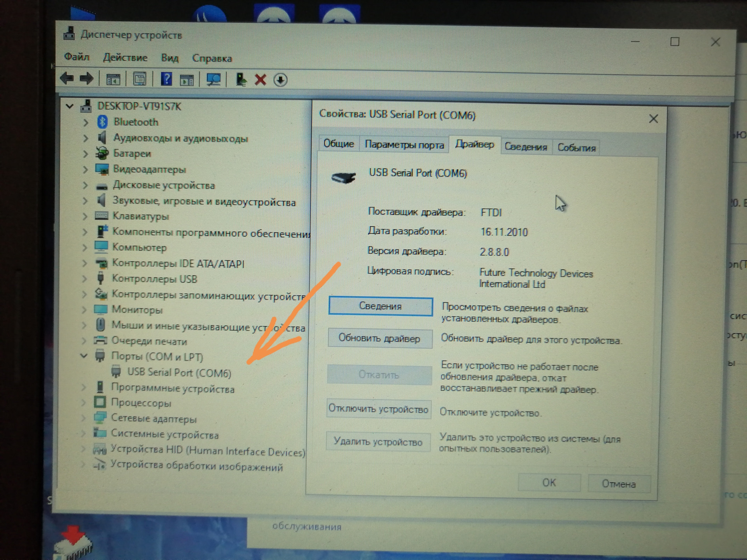Image resolution: width=747 pixels, height=560 pixels.
Task: Collapse the DESKTOP-VT91S7K root node
Action: (x=70, y=106)
